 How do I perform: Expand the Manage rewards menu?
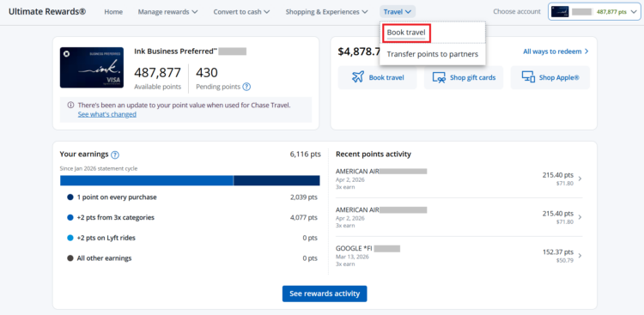point(167,12)
